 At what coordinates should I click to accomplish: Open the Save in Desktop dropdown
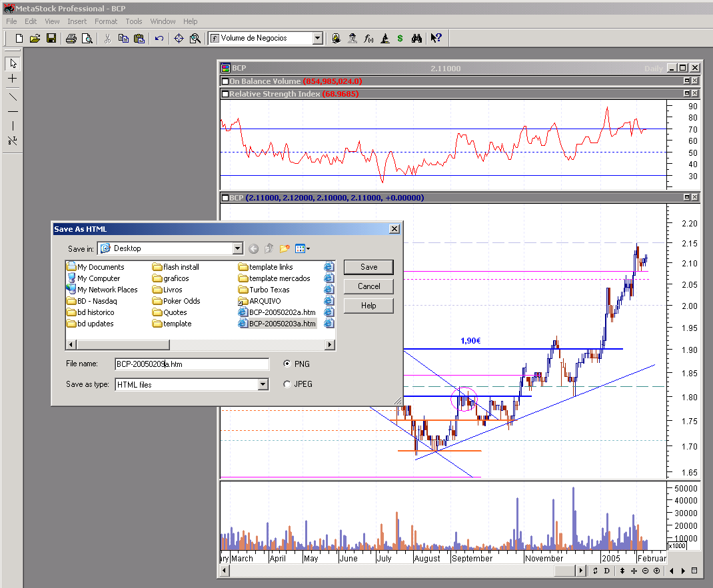click(238, 248)
